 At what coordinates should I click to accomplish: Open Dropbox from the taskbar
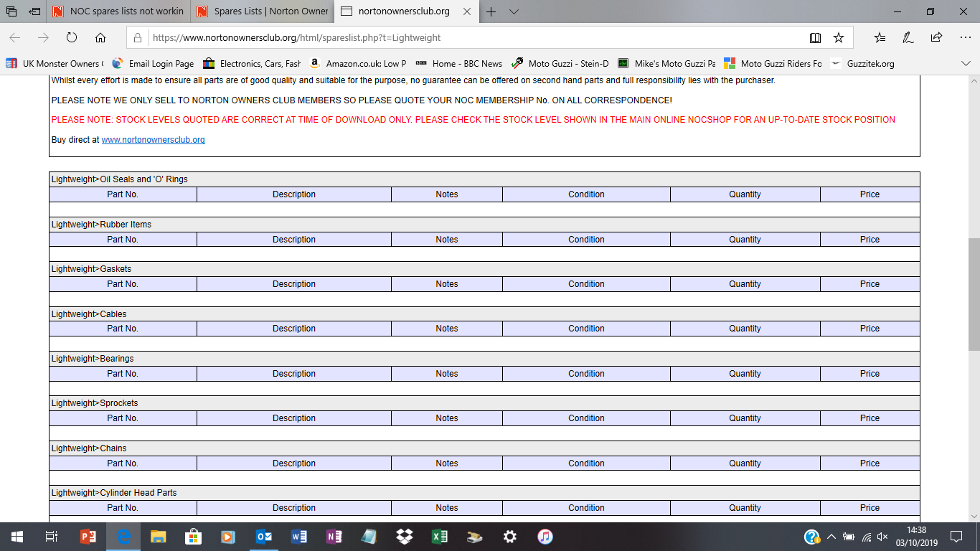point(404,537)
